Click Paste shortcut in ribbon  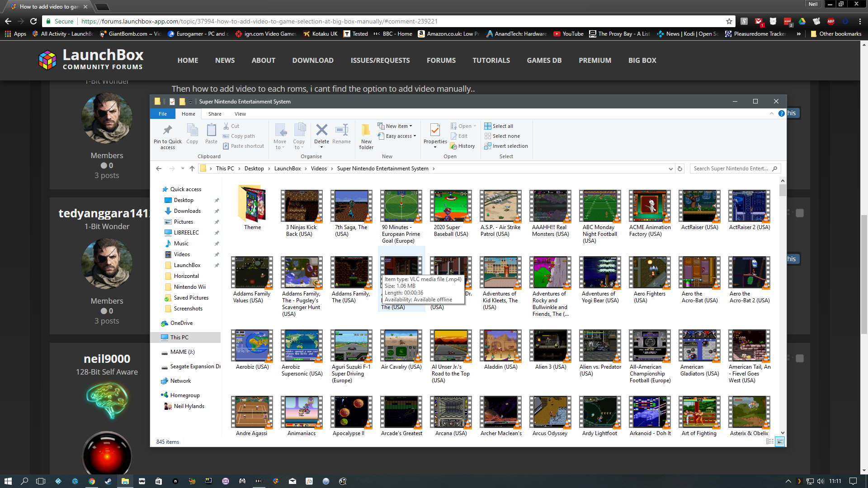click(243, 146)
